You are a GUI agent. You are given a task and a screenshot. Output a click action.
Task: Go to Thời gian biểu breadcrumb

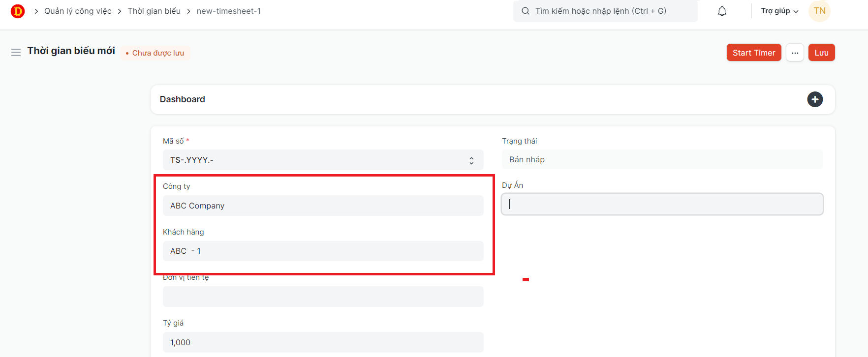(154, 11)
